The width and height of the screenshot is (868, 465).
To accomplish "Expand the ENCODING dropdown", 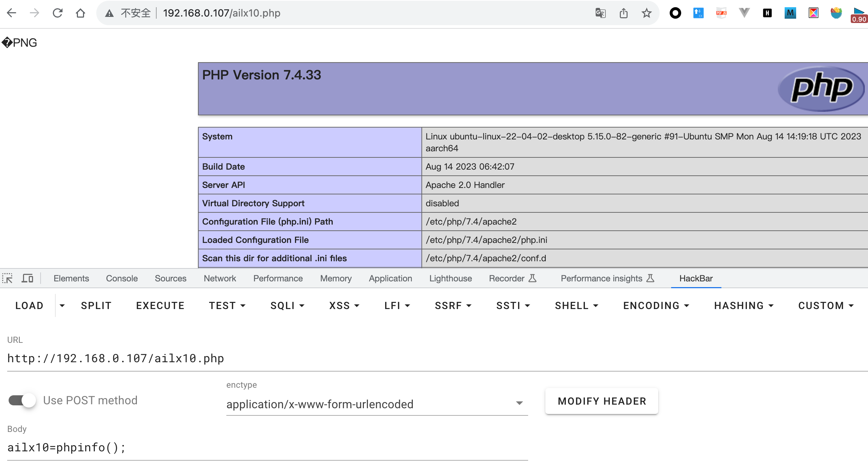I will [x=656, y=305].
